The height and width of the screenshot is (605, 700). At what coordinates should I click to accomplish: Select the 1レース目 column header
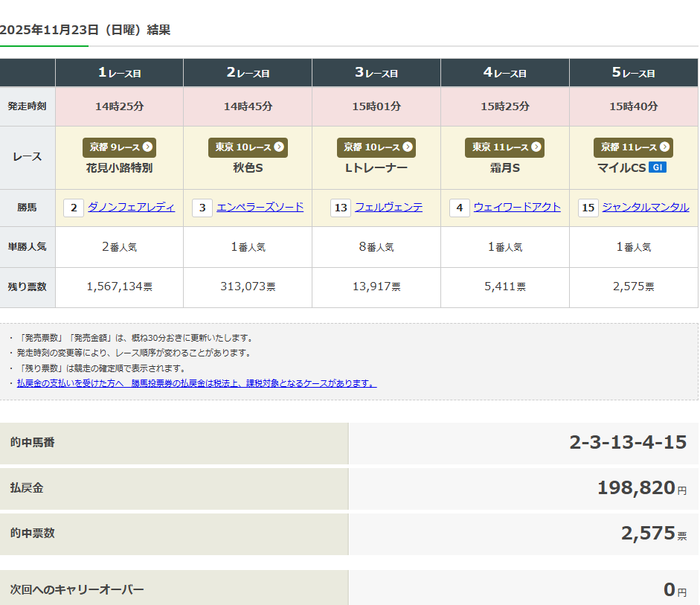pos(119,73)
